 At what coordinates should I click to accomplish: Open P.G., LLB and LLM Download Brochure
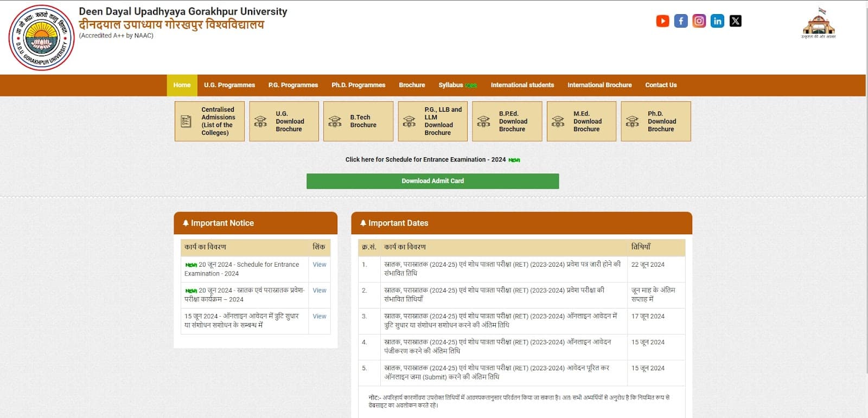pos(432,121)
